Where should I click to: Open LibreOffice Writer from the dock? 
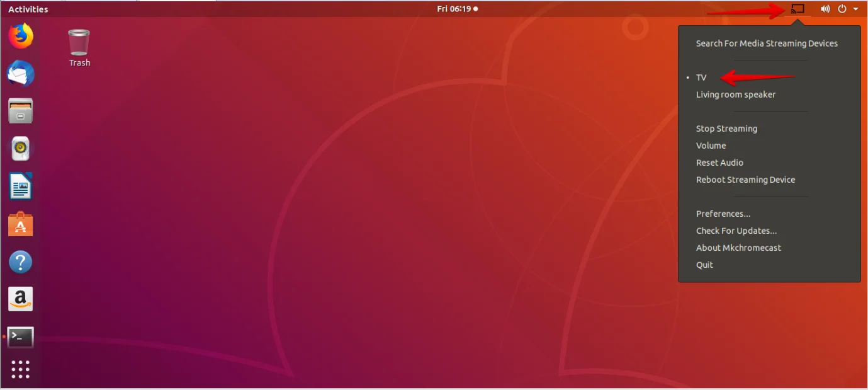coord(20,186)
